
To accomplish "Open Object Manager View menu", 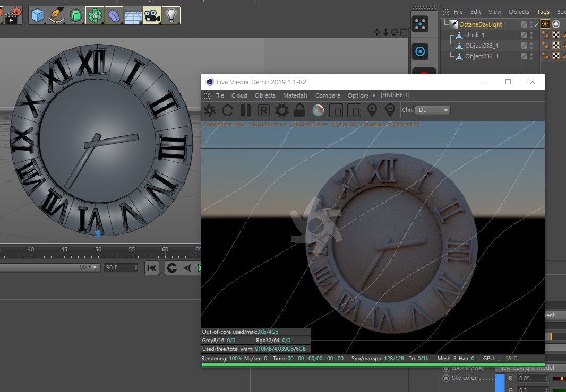I will 494,12.
